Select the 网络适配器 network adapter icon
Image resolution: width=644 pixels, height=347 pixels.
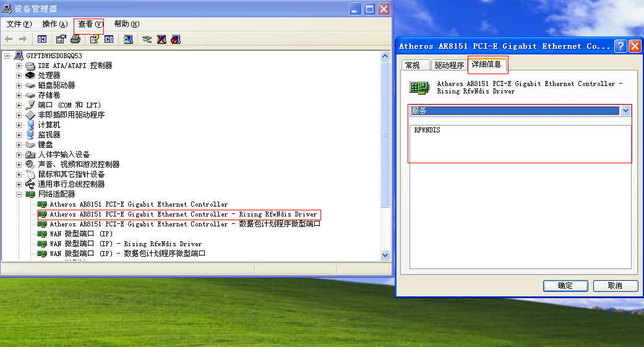(x=30, y=194)
